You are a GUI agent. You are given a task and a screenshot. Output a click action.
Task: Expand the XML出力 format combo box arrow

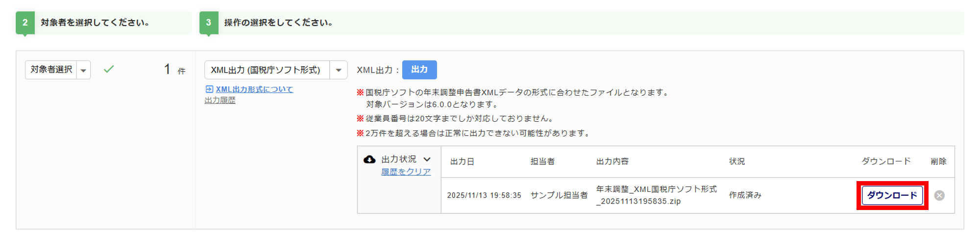click(339, 70)
